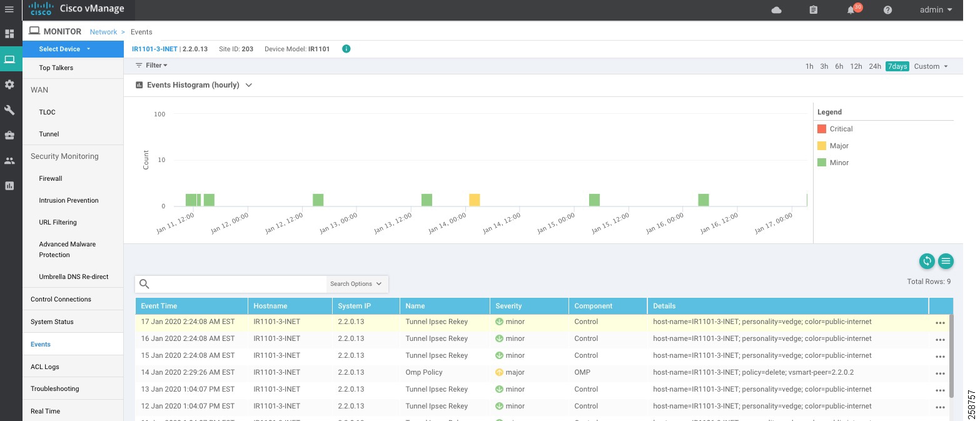Sort by Event Time column header
The height and width of the screenshot is (421, 980).
192,306
